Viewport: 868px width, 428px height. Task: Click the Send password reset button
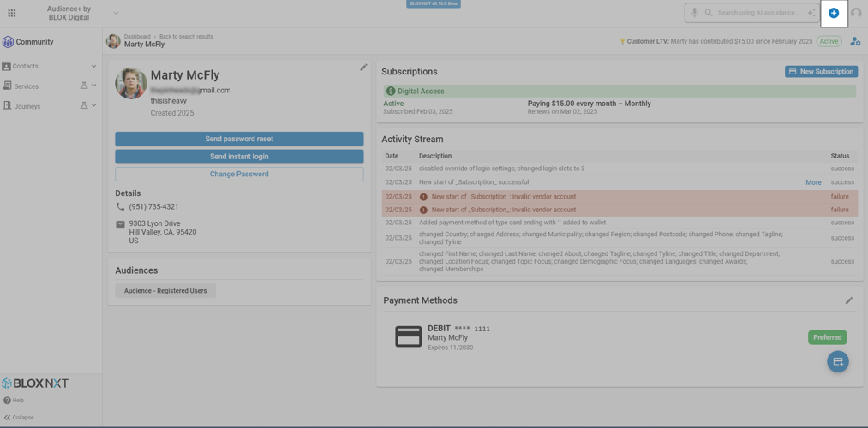tap(239, 139)
